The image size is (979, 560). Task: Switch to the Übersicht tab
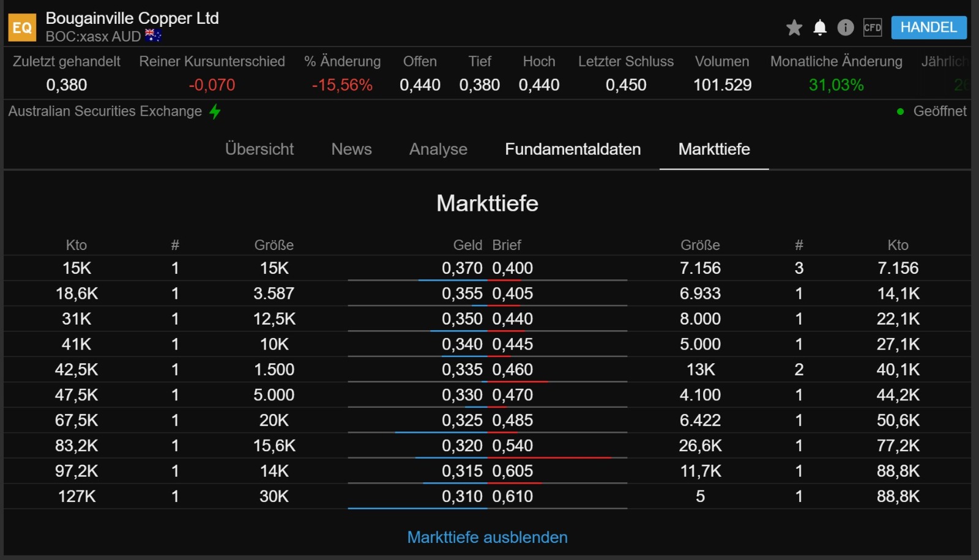259,149
